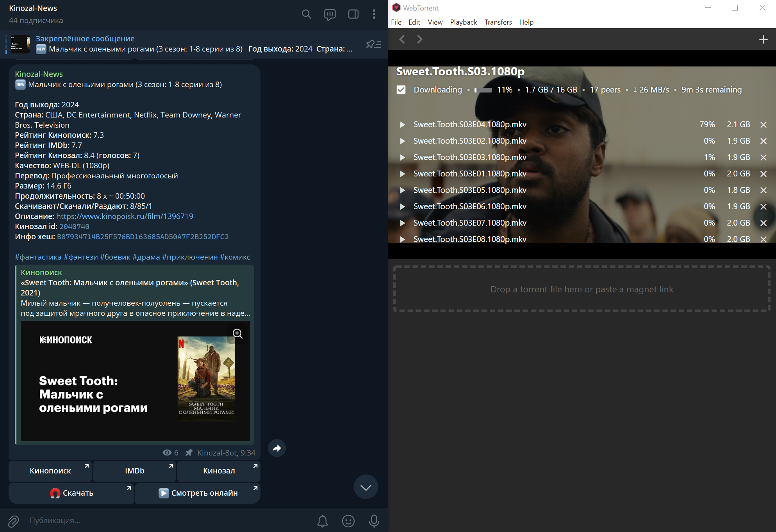Play Sweet.Tooth.S03E05.1080p.mkv
This screenshot has height=532, width=776.
(402, 190)
